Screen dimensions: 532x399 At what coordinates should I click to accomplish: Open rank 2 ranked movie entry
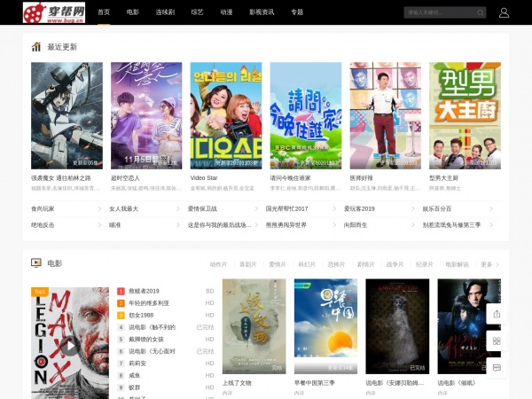coord(166,303)
